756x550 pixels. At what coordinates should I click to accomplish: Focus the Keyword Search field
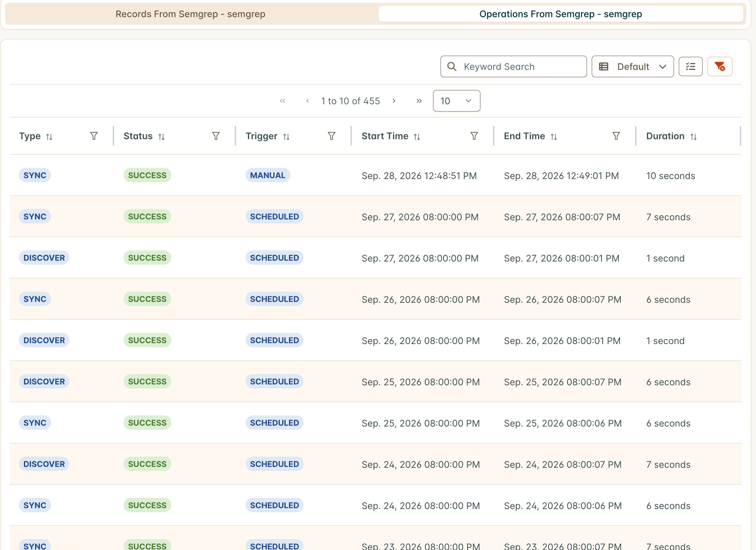point(513,66)
